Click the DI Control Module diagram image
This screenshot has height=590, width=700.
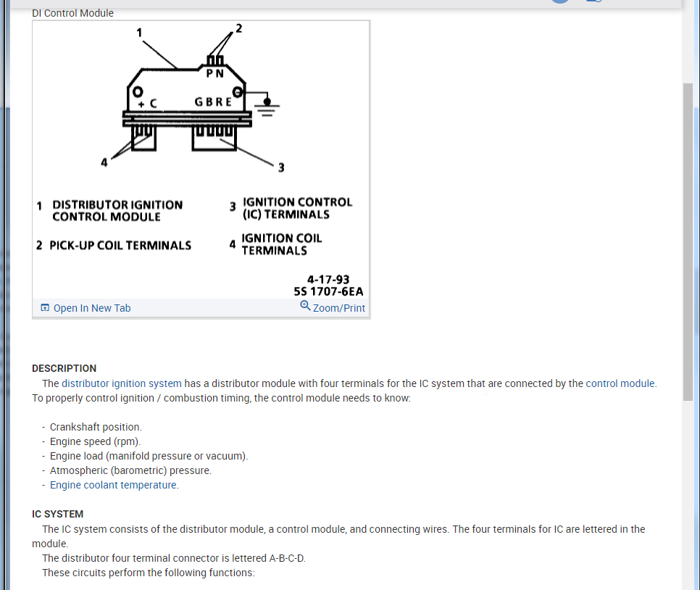(201, 159)
